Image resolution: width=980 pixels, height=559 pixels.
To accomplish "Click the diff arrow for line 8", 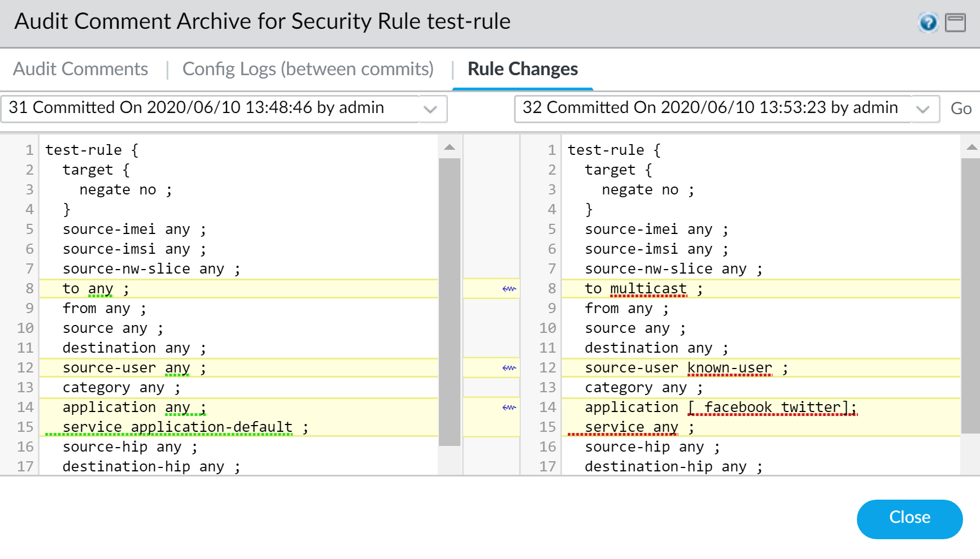I will 509,289.
